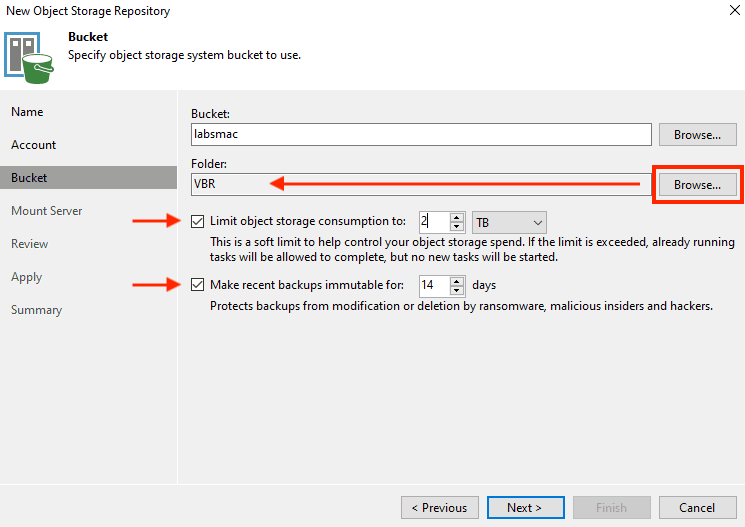Go to the Account wizard step

[33, 145]
